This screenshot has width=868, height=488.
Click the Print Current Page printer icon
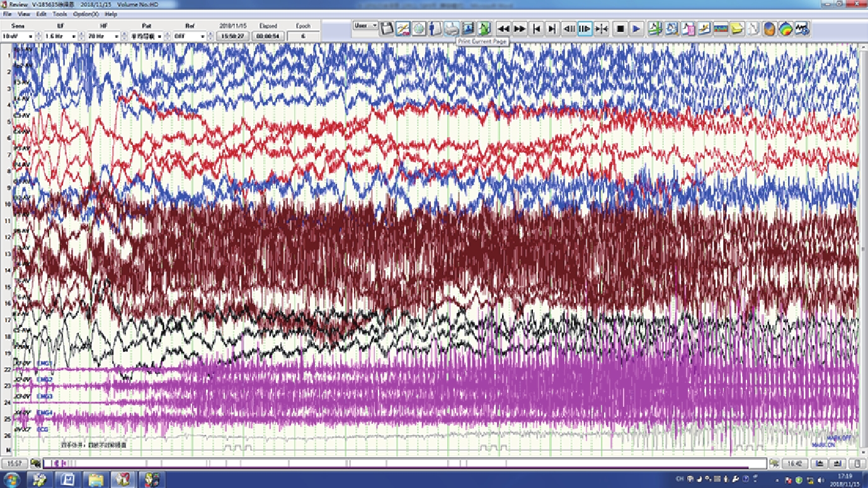point(452,28)
